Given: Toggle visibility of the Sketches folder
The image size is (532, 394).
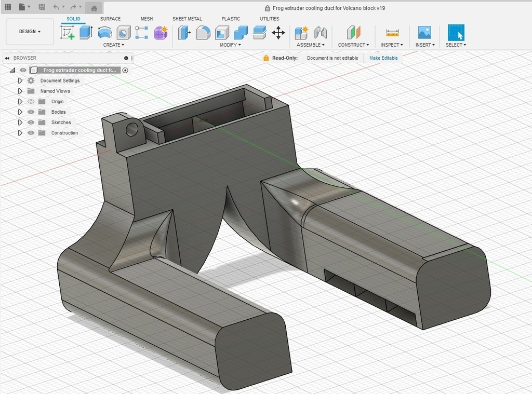Looking at the screenshot, I should tap(31, 123).
